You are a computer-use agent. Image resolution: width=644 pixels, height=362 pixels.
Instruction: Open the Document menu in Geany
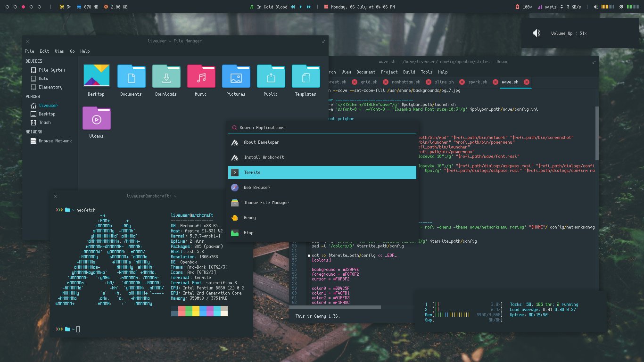click(365, 72)
